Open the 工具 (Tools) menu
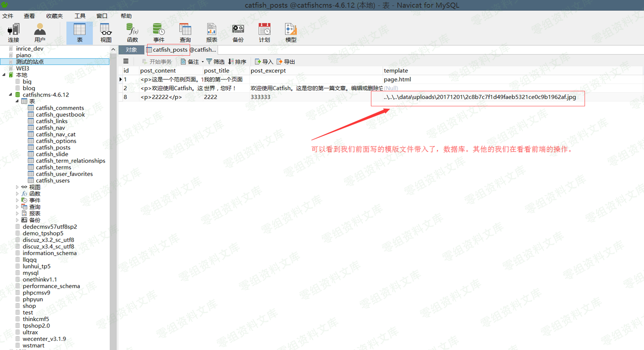Image resolution: width=644 pixels, height=350 pixels. tap(80, 16)
